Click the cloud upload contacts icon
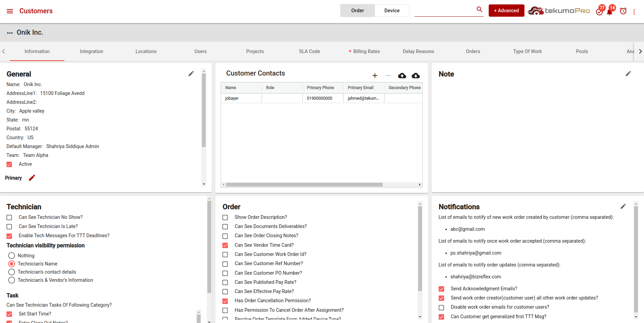The width and height of the screenshot is (644, 323). 402,76
